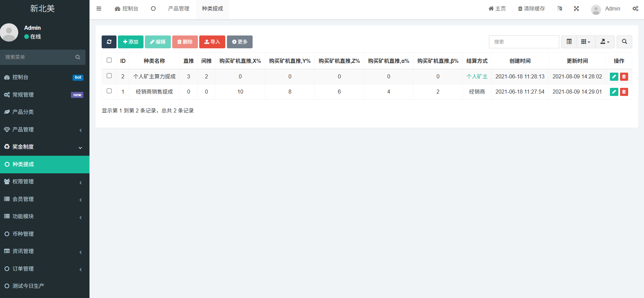Toggle table card view icon
The width and height of the screenshot is (644, 298).
click(x=569, y=42)
